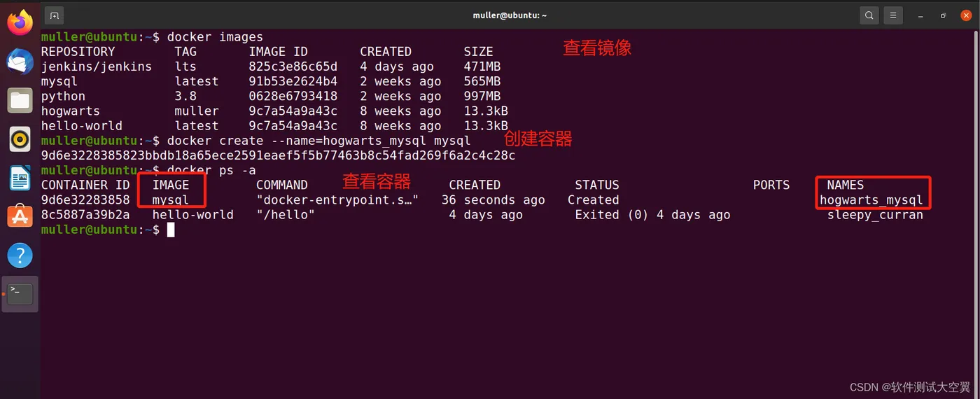Screen dimensions: 980x399
Task: Launch Thunderbird mail from the dock
Action: click(x=20, y=62)
